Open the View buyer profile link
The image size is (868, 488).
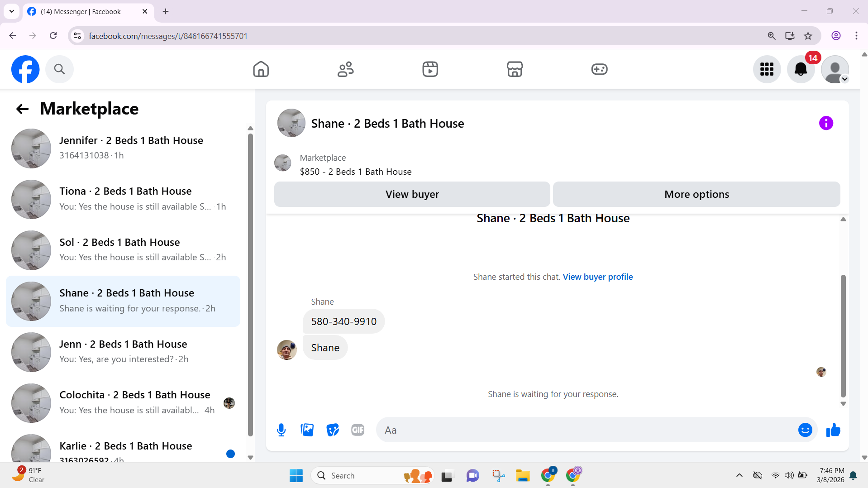597,277
